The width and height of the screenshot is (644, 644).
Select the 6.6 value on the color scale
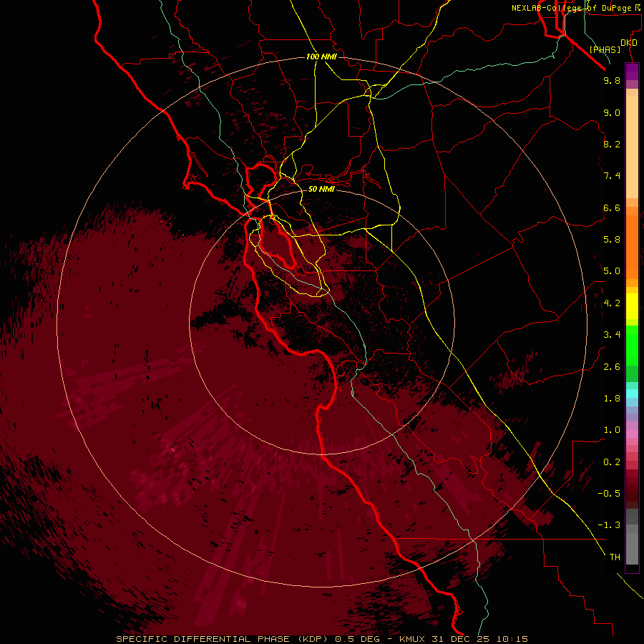612,208
